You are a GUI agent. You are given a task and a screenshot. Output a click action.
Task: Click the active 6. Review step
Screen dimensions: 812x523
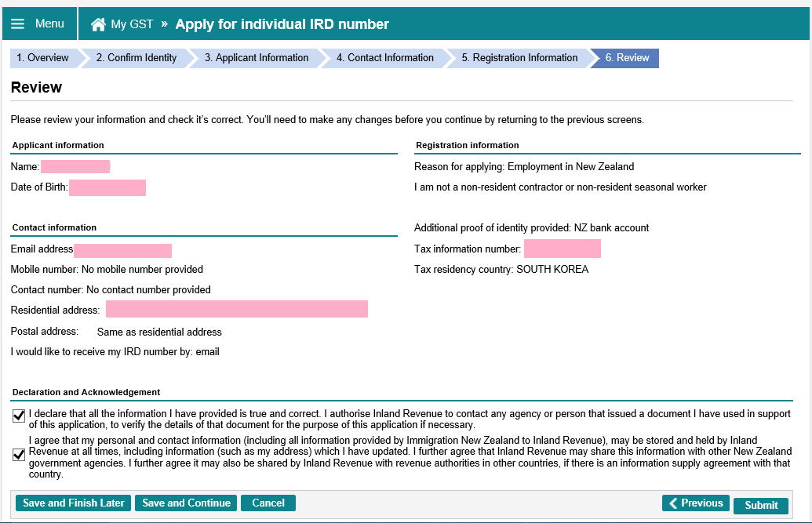tap(627, 58)
